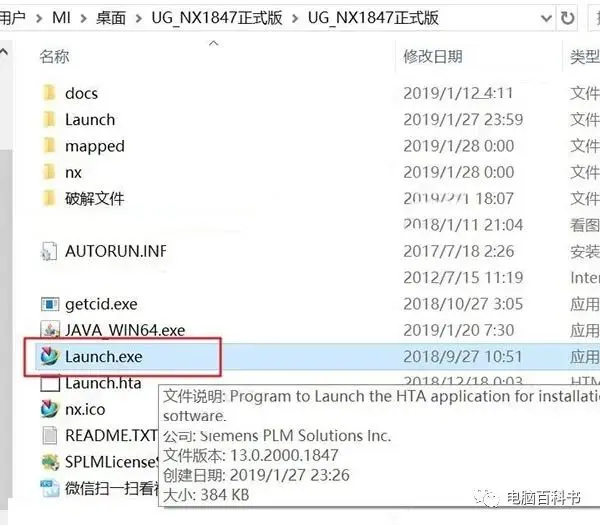
Task: Select the Launch.hta file name
Action: [x=103, y=383]
